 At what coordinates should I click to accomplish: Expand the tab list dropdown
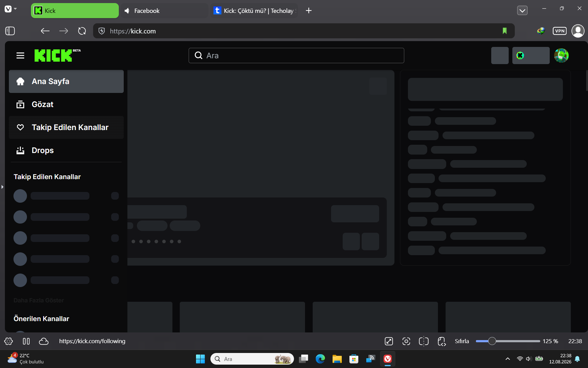click(x=522, y=11)
